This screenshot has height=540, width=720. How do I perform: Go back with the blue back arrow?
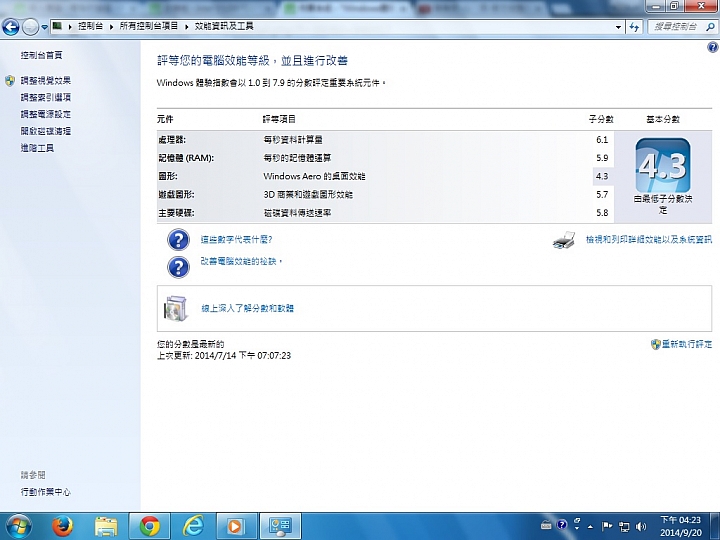pyautogui.click(x=11, y=27)
